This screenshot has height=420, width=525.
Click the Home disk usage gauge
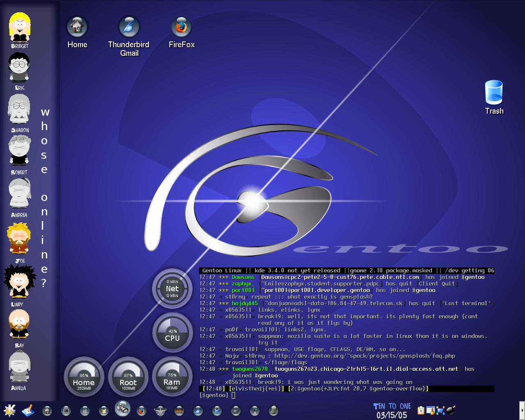84,377
